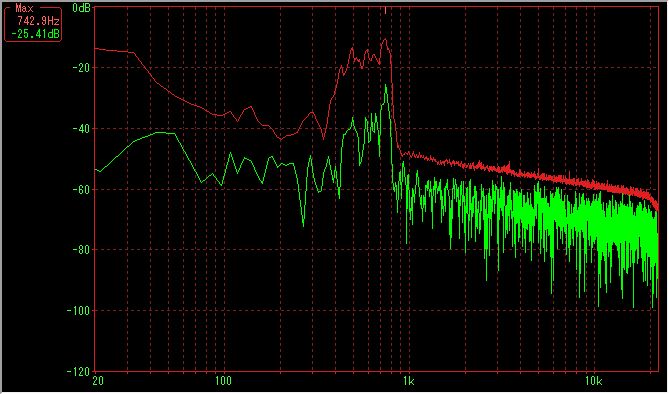Image resolution: width=669 pixels, height=394 pixels.
Task: Click the red trace peak near 742 Hz
Action: pos(385,40)
